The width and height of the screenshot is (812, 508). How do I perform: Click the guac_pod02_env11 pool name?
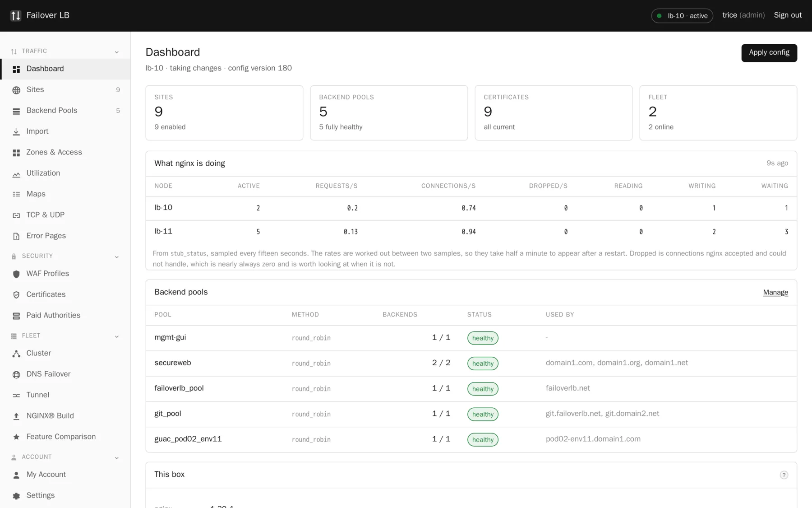tap(188, 439)
